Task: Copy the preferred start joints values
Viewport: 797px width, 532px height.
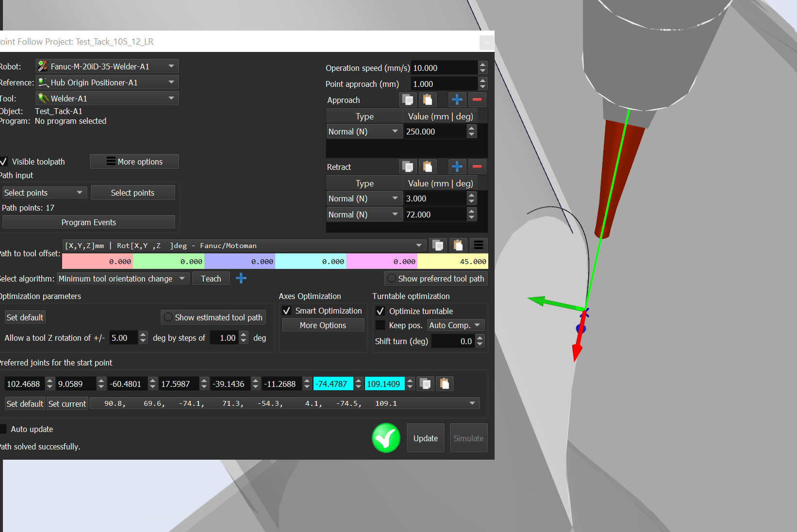Action: coord(425,384)
